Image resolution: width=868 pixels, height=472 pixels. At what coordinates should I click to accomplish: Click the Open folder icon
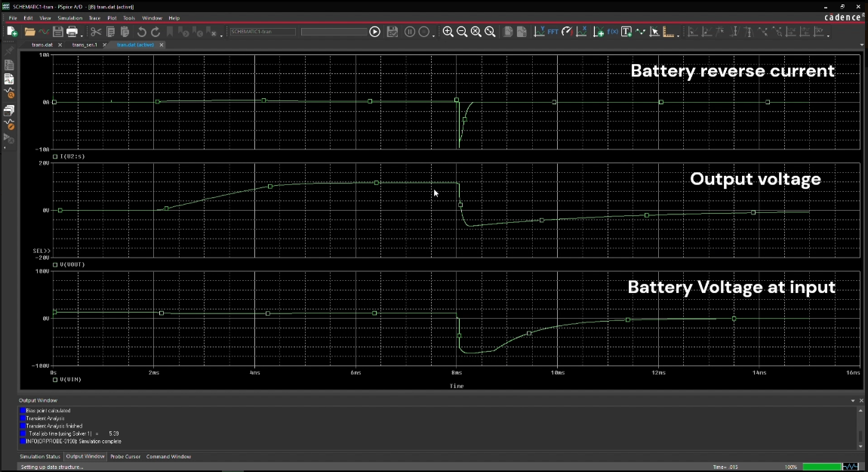pos(29,32)
